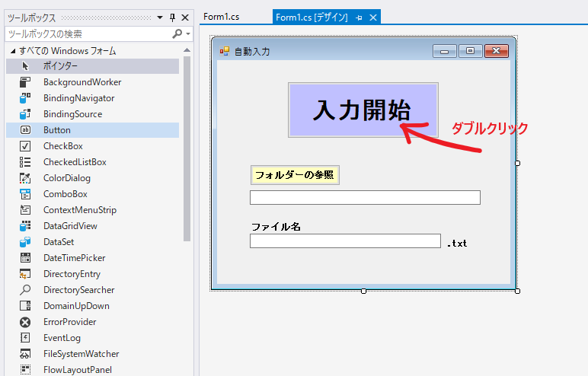Click the BindingSource icon
This screenshot has width=588, height=376.
tap(25, 114)
